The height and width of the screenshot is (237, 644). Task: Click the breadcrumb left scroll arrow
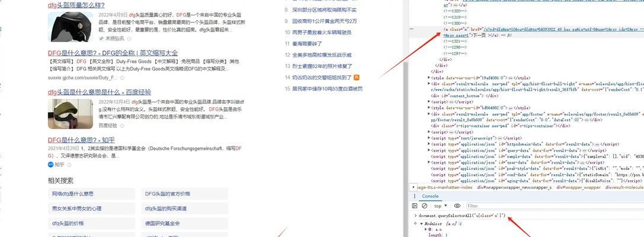[412, 187]
